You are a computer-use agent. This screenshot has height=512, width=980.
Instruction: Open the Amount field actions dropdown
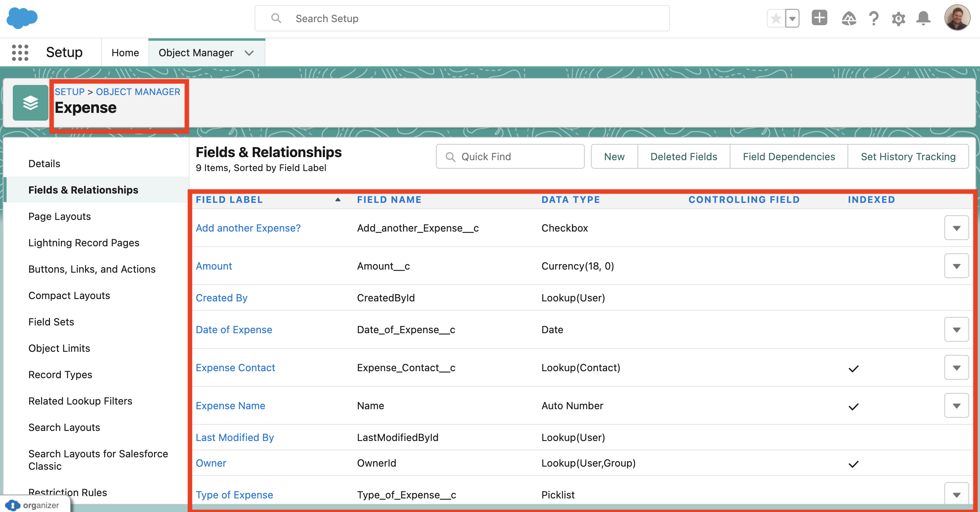click(956, 266)
